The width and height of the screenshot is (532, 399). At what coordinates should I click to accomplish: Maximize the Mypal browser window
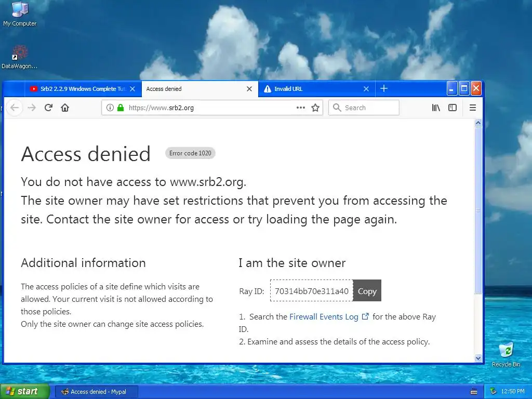pos(464,88)
